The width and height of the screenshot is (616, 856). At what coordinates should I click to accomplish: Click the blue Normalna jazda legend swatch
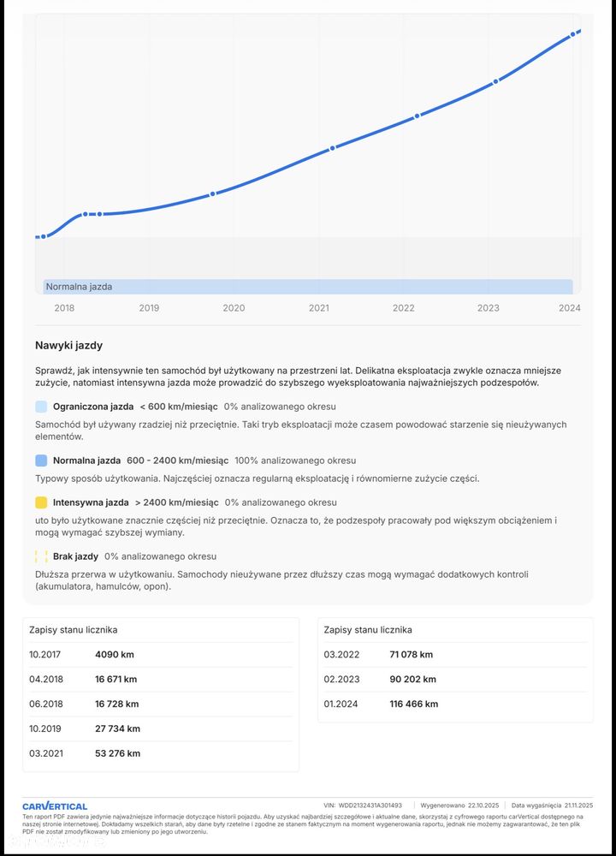[41, 461]
